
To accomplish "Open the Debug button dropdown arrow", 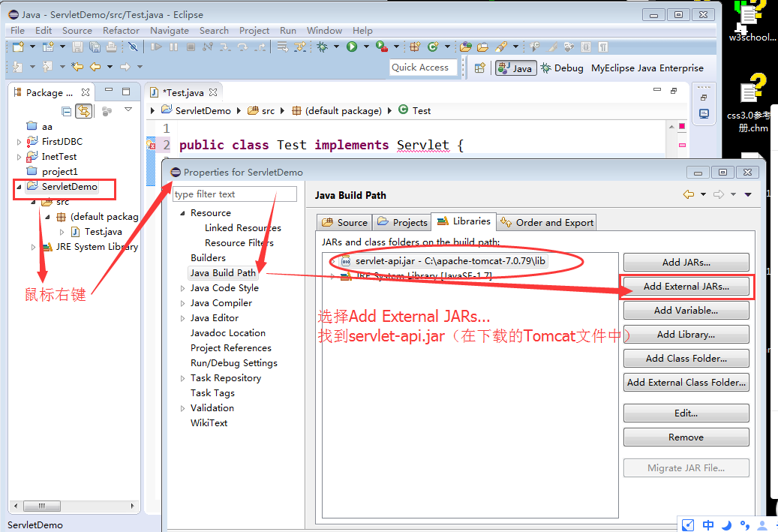I will (336, 47).
